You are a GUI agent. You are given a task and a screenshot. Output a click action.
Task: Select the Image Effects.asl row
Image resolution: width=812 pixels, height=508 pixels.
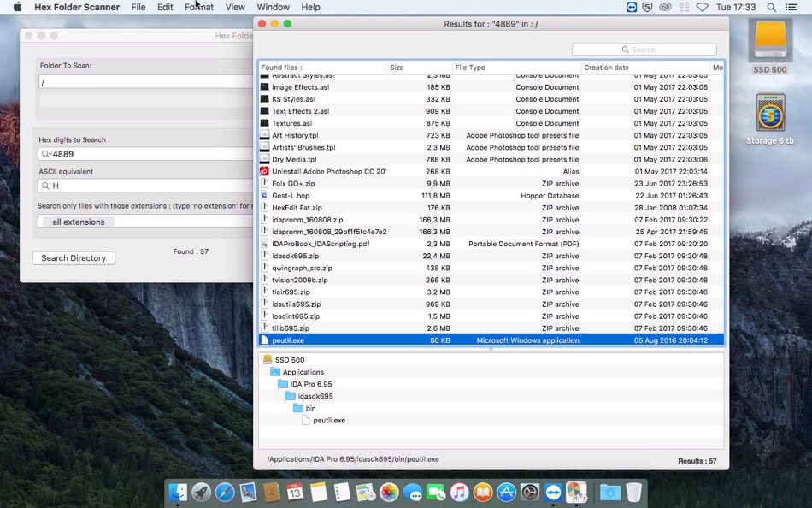491,87
